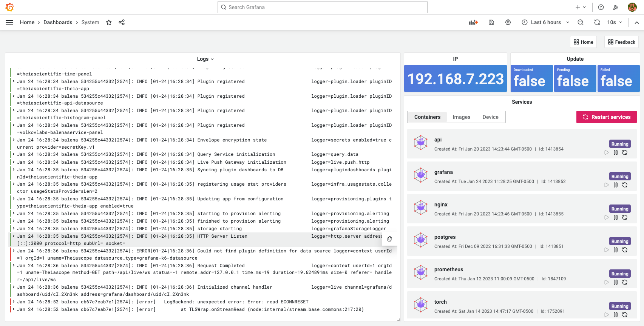Click the System breadcrumb
The width and height of the screenshot is (644, 326).
90,22
